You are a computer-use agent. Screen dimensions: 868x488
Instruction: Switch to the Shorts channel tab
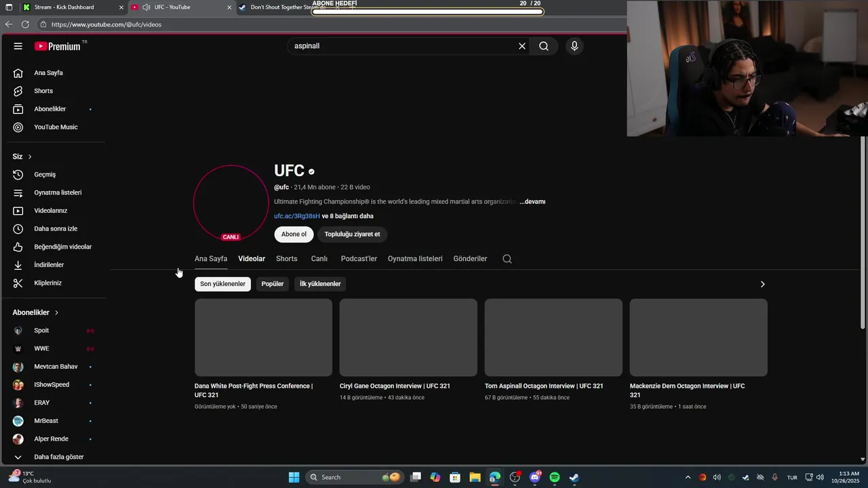point(287,259)
